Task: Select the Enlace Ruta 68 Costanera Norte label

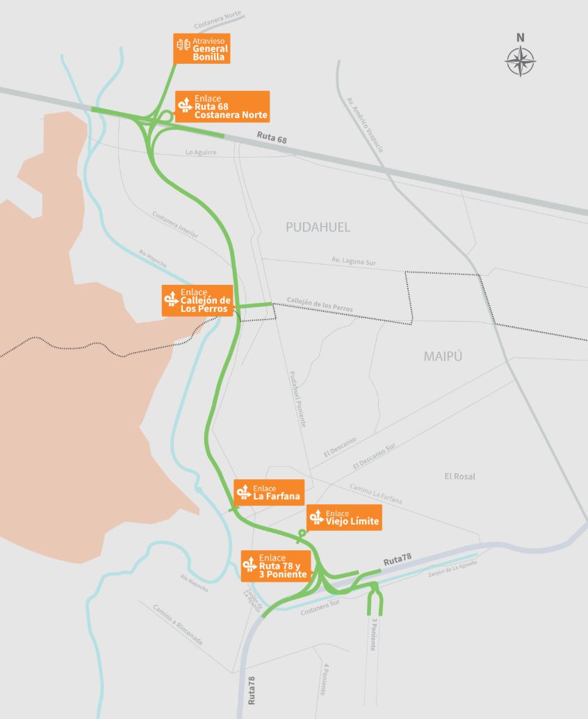Action: coord(222,106)
